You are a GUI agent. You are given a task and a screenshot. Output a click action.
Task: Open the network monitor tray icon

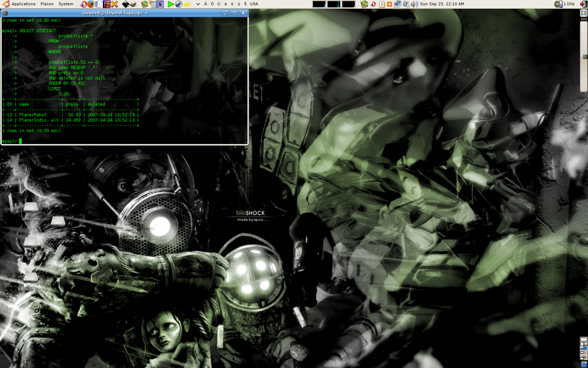pos(397,4)
